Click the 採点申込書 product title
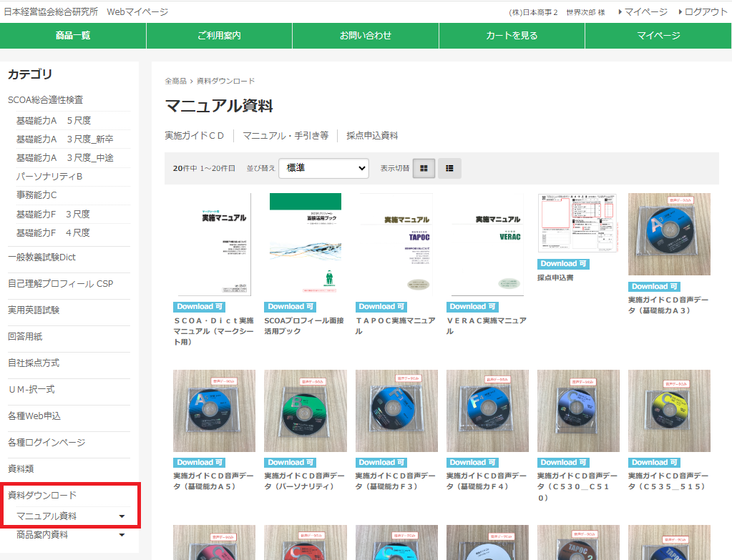732x560 pixels. point(555,278)
